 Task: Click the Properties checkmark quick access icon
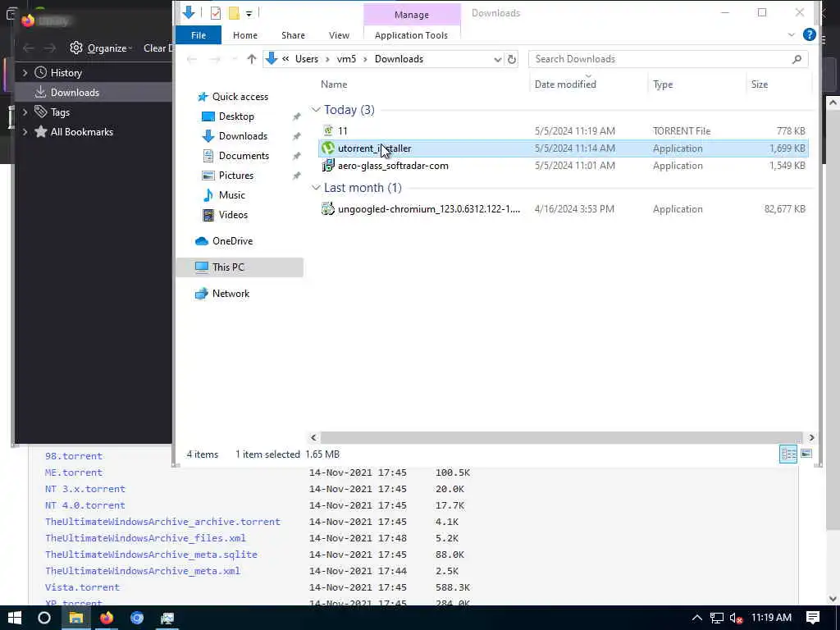pyautogui.click(x=216, y=13)
